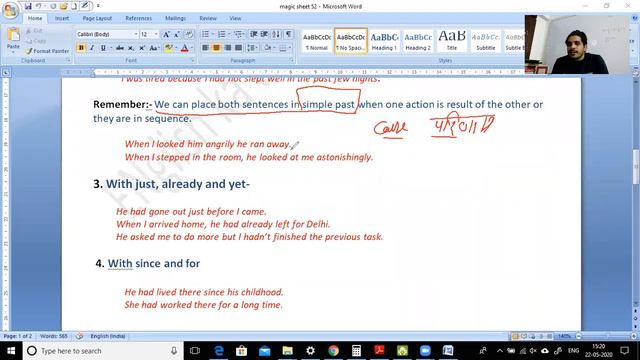Image resolution: width=640 pixels, height=360 pixels.
Task: Sort the selected text
Action: tap(276, 34)
